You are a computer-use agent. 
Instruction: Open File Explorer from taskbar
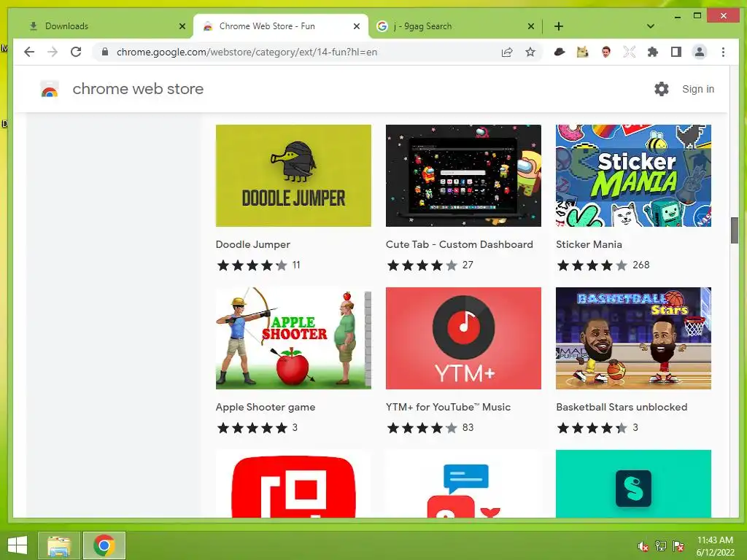click(59, 545)
